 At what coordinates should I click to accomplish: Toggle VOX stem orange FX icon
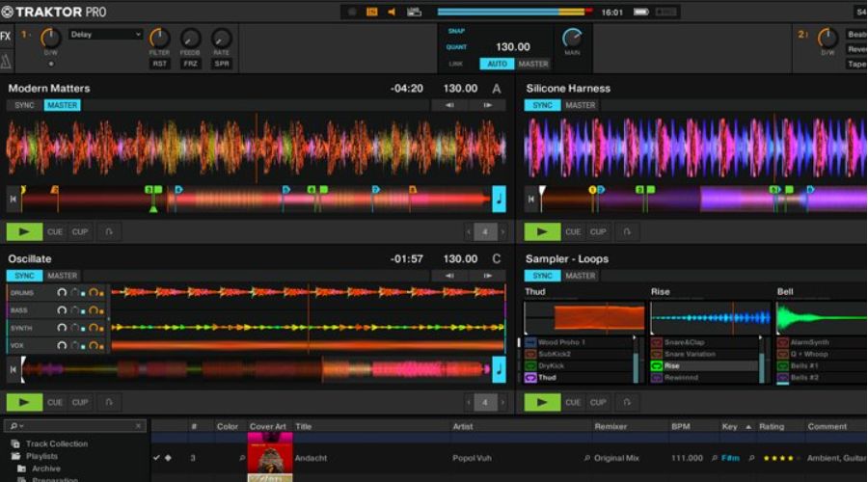pyautogui.click(x=95, y=346)
